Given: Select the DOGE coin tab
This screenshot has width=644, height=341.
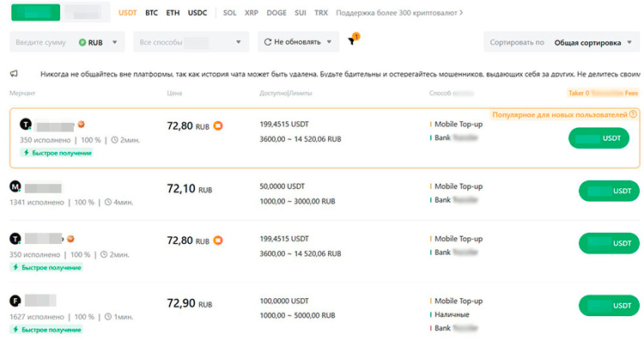Looking at the screenshot, I should [x=276, y=13].
